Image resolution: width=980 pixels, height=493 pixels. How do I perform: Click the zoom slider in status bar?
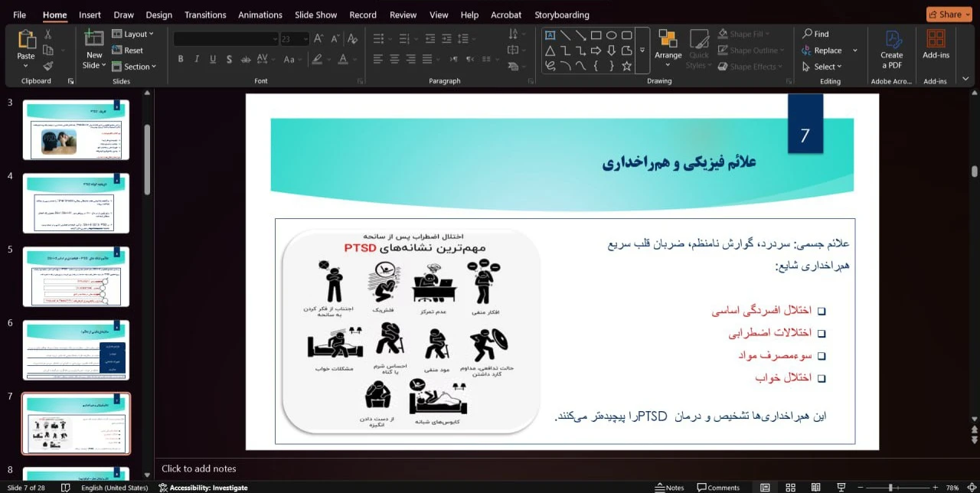coord(890,488)
